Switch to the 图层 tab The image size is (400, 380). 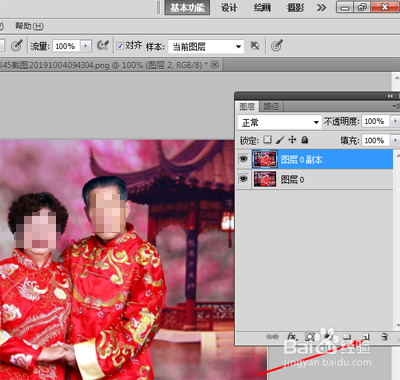point(247,106)
